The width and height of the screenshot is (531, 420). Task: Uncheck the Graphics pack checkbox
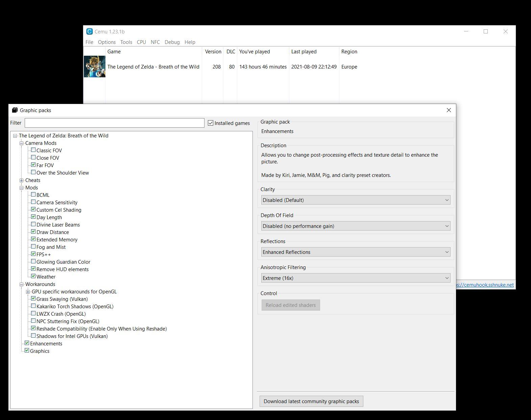tap(27, 350)
